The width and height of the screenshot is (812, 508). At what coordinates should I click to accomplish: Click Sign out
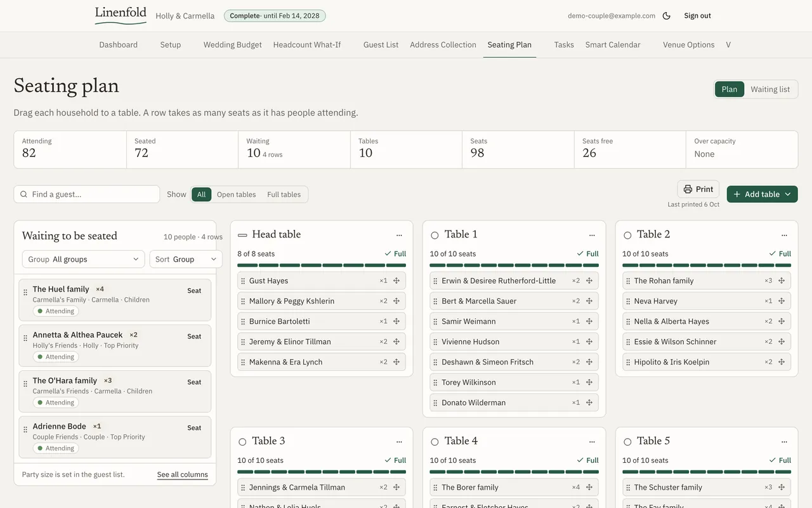coord(697,16)
